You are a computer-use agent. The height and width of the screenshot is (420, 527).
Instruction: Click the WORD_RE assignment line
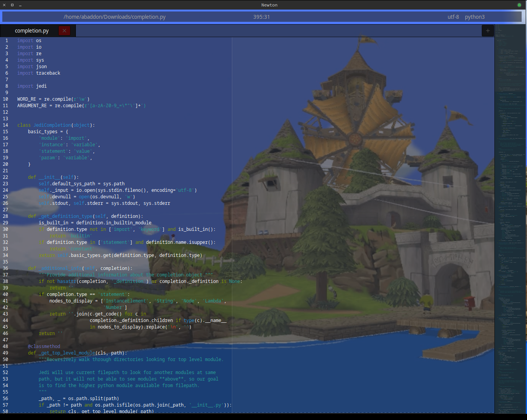[53, 99]
